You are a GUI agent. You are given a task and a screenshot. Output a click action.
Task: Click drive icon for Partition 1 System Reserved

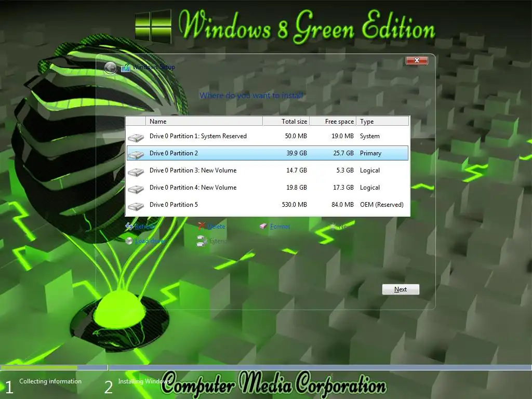click(136, 137)
